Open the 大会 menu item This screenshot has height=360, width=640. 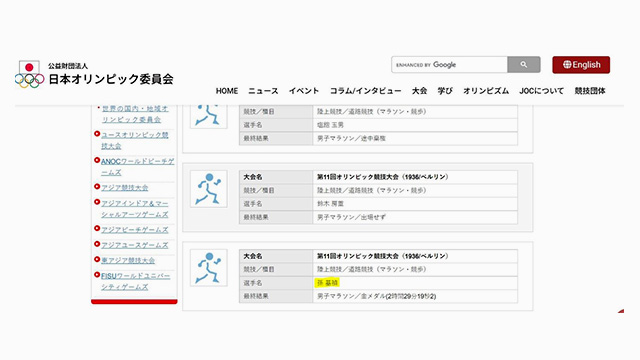coord(419,91)
